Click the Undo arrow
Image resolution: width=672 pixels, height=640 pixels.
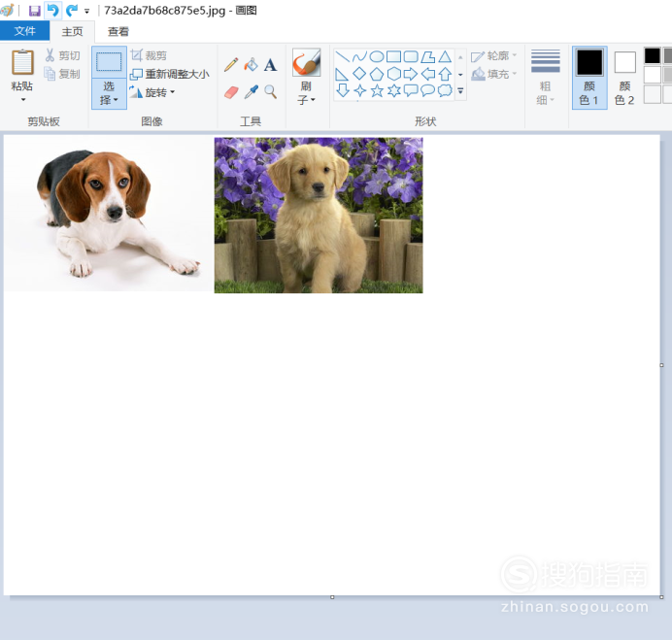53,10
